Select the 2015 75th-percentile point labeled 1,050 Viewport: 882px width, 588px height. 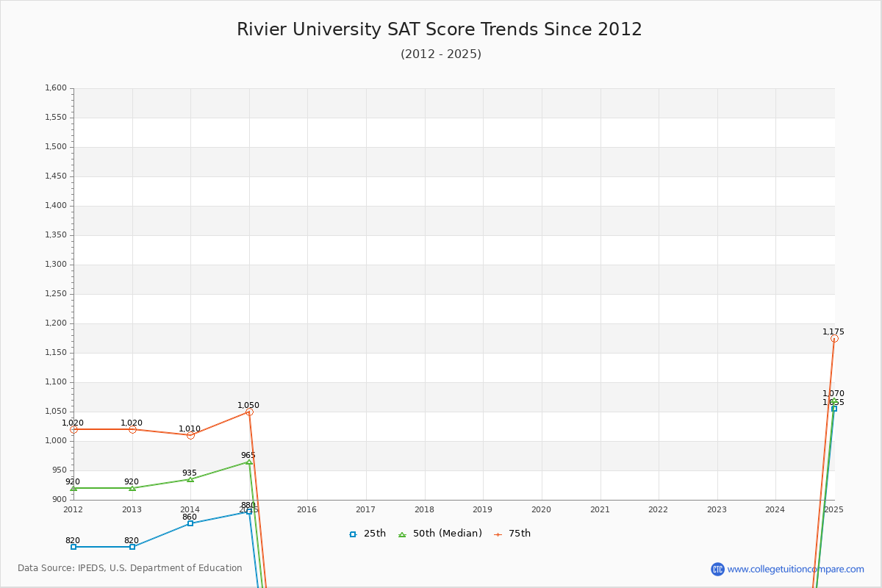(x=249, y=412)
